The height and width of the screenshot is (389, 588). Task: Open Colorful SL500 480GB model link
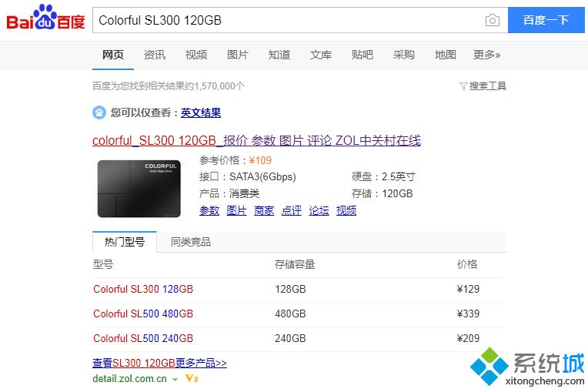(143, 314)
